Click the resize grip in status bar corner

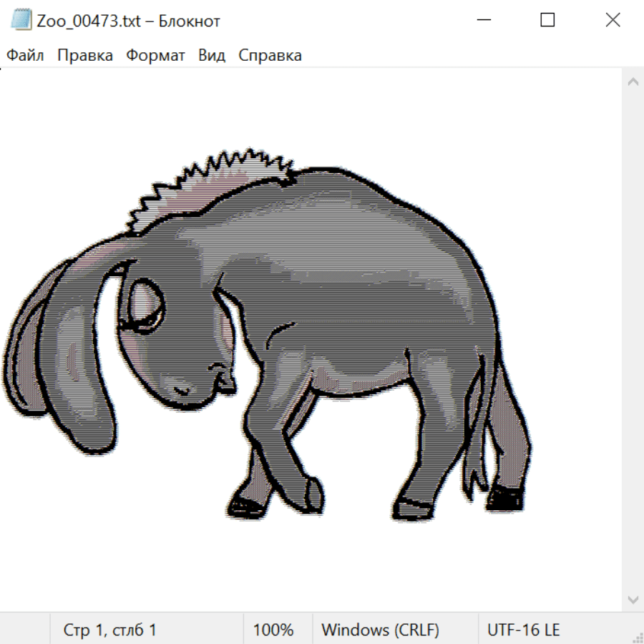click(637, 637)
